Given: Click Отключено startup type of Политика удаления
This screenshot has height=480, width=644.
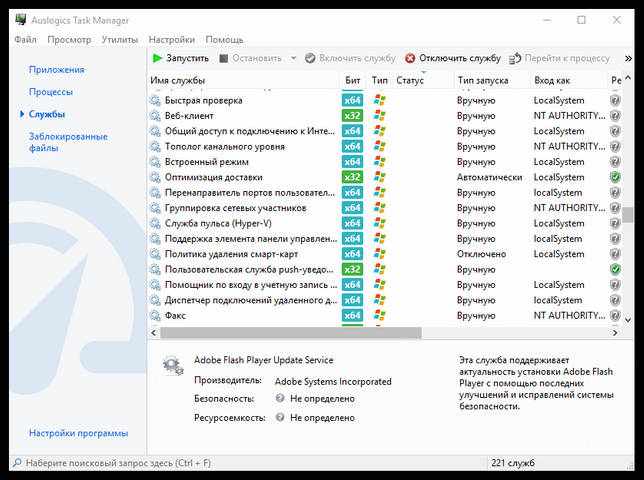Looking at the screenshot, I should (481, 254).
